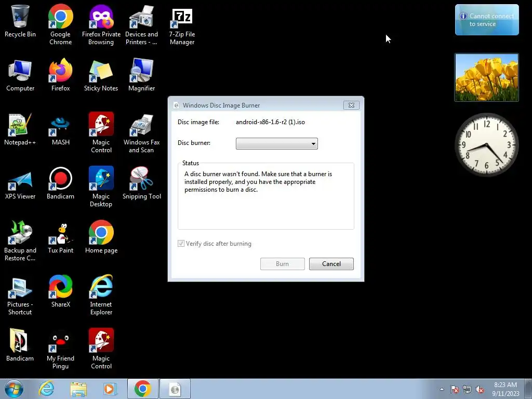Launch Magic Control in the bottom row

[101, 349]
